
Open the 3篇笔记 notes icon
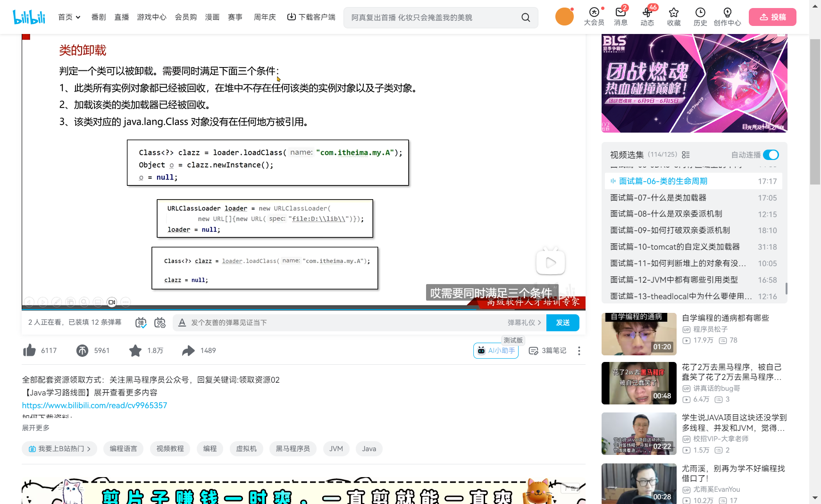[547, 351]
